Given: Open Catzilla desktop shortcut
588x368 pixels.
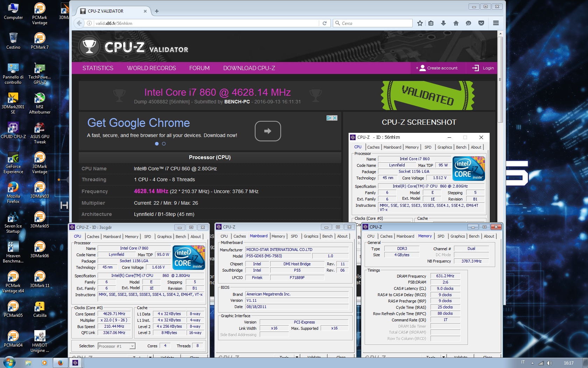Looking at the screenshot, I should point(40,309).
